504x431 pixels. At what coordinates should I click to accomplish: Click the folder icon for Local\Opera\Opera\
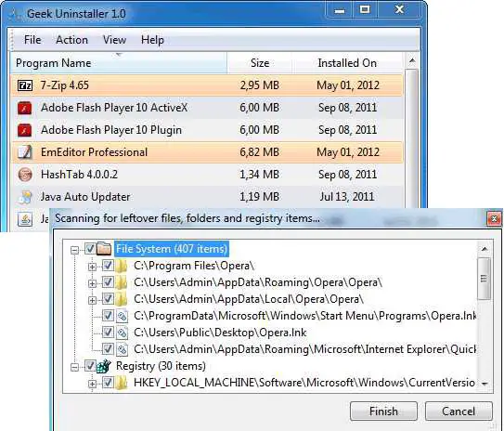[x=122, y=299]
